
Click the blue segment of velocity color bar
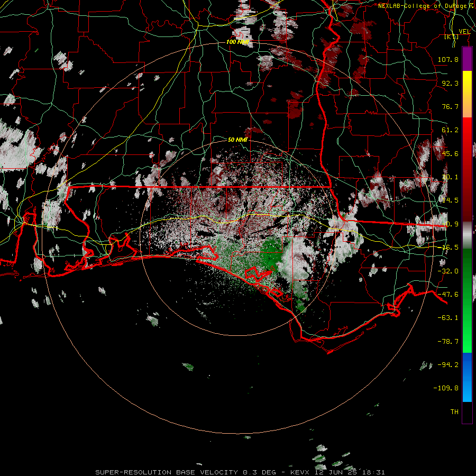[x=467, y=377]
